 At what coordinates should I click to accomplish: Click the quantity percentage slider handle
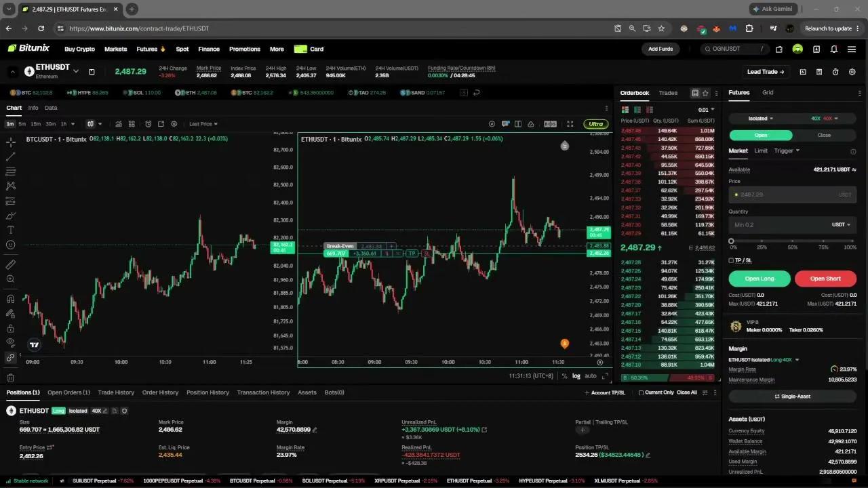pos(731,241)
